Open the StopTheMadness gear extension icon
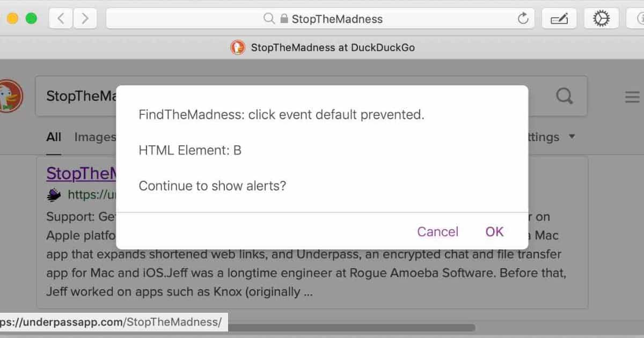The image size is (644, 338). pos(601,19)
